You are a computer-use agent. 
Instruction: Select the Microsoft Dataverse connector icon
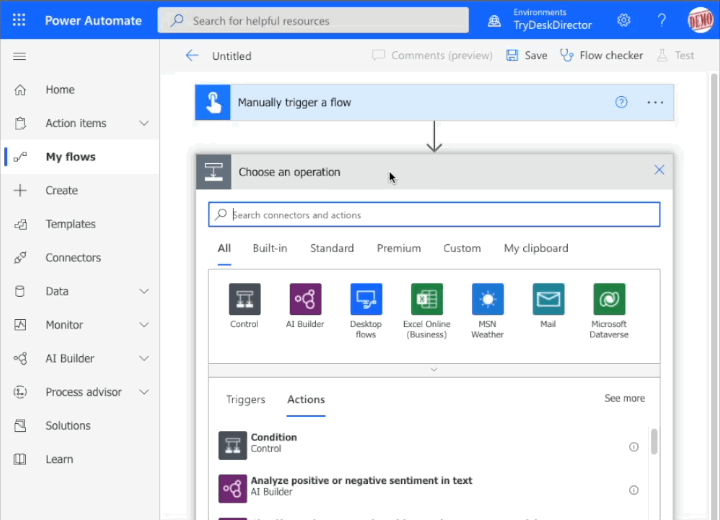tap(609, 299)
